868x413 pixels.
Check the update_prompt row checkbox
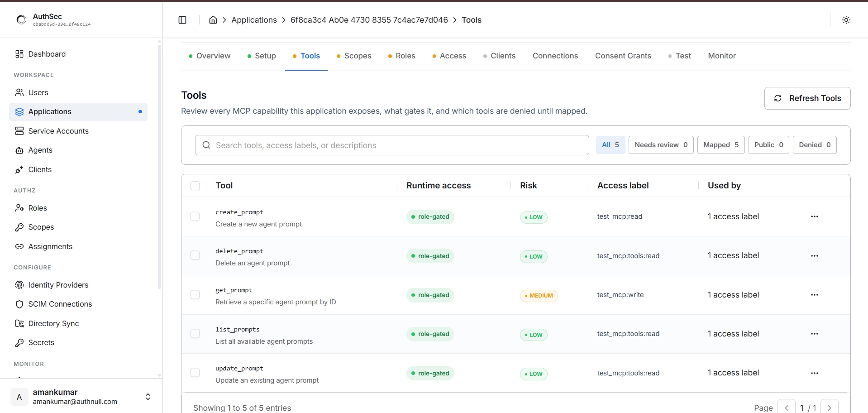click(x=195, y=373)
